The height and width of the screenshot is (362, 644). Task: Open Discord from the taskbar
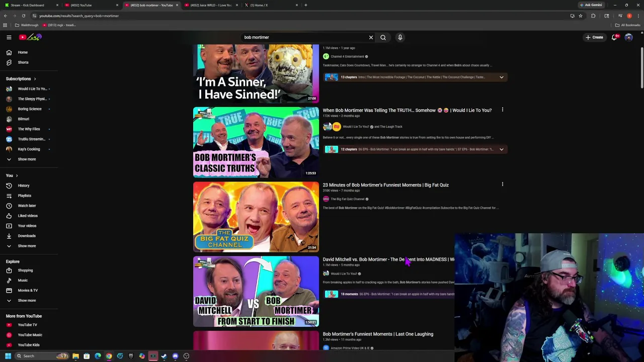(x=175, y=356)
